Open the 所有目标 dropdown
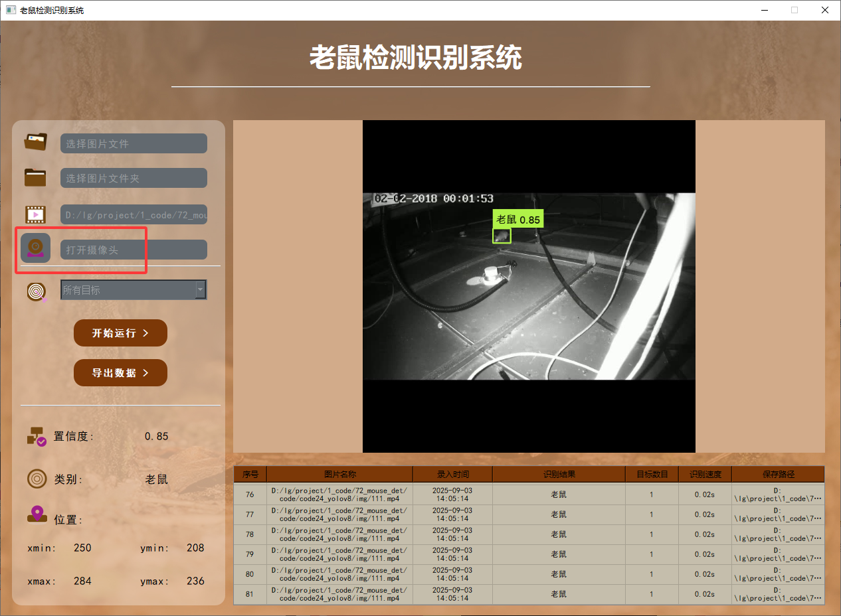The width and height of the screenshot is (841, 616). coord(134,289)
